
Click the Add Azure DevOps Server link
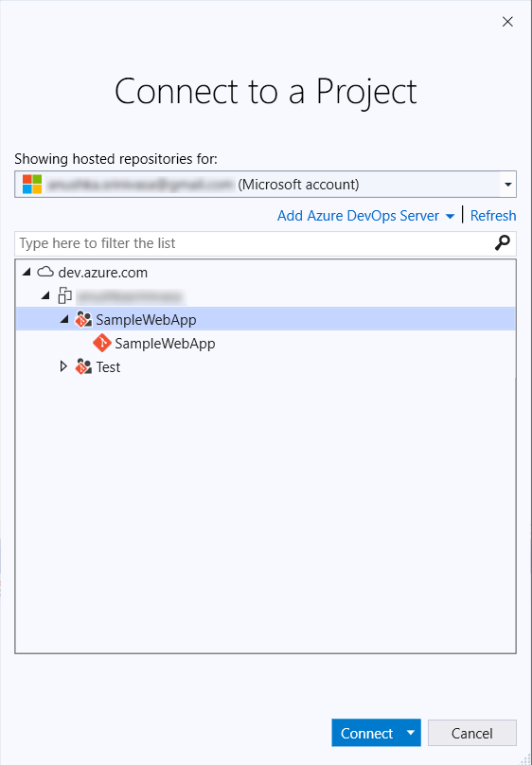coord(359,216)
